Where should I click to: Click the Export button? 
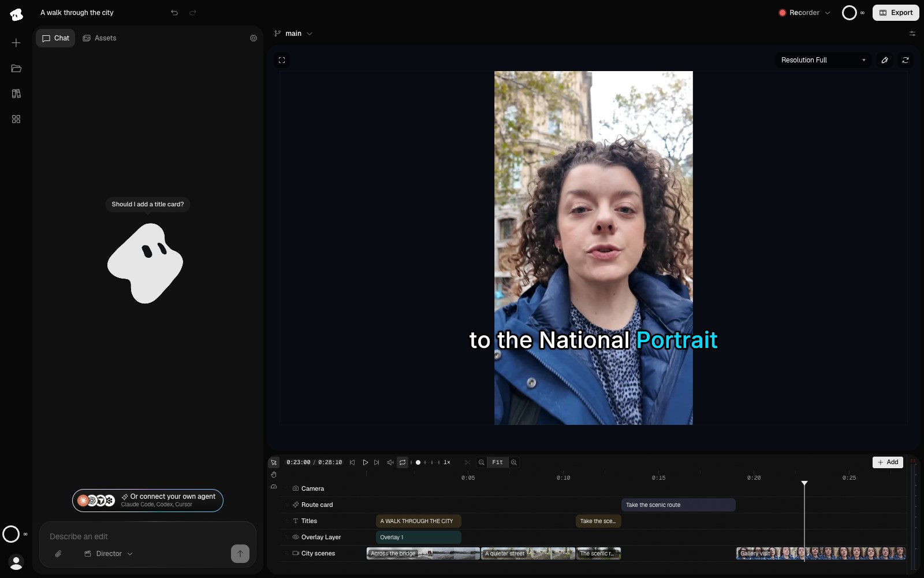(x=896, y=13)
